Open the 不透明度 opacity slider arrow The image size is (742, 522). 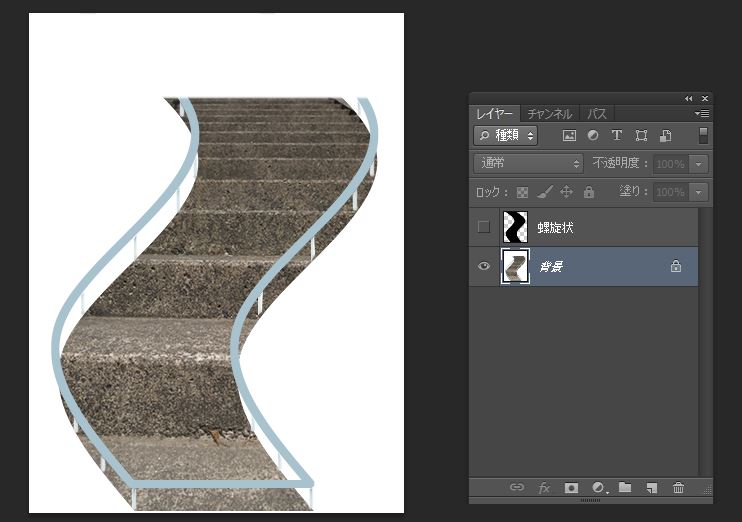click(700, 163)
